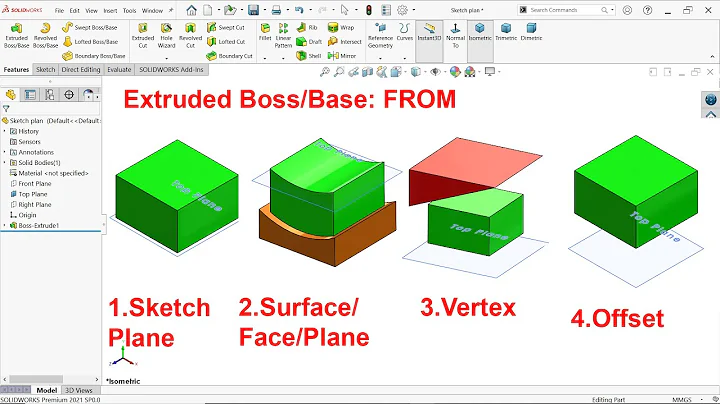Click the Extruded Boss/Base tool
Image resolution: width=720 pixels, height=404 pixels.
point(17,35)
